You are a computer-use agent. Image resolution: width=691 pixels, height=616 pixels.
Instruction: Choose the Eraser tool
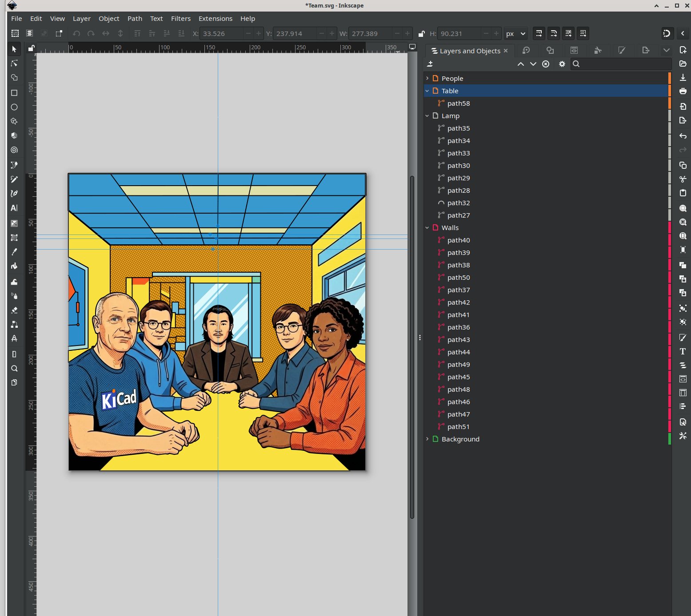tap(14, 310)
